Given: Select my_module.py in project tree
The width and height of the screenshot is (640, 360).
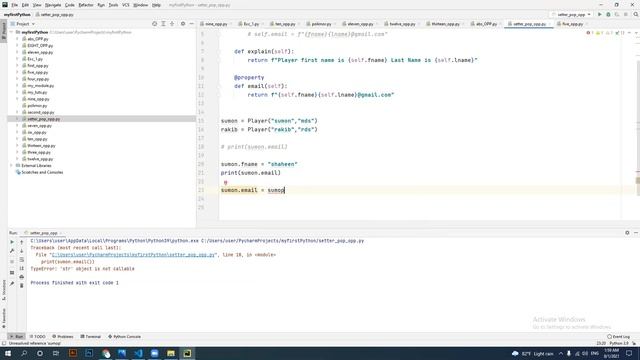Looking at the screenshot, I should 40,86.
